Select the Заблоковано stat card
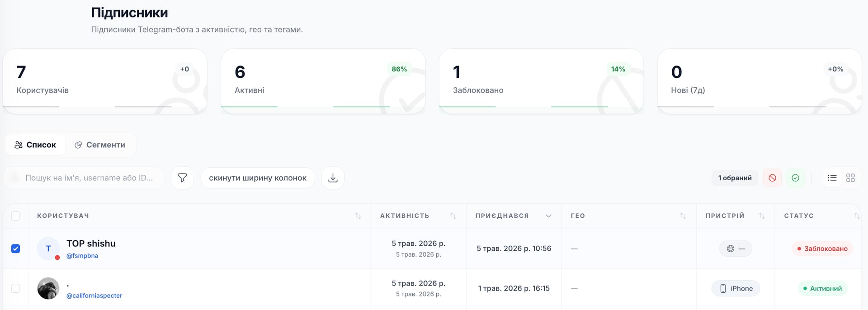Screen dimensions: 868x310 point(541,81)
